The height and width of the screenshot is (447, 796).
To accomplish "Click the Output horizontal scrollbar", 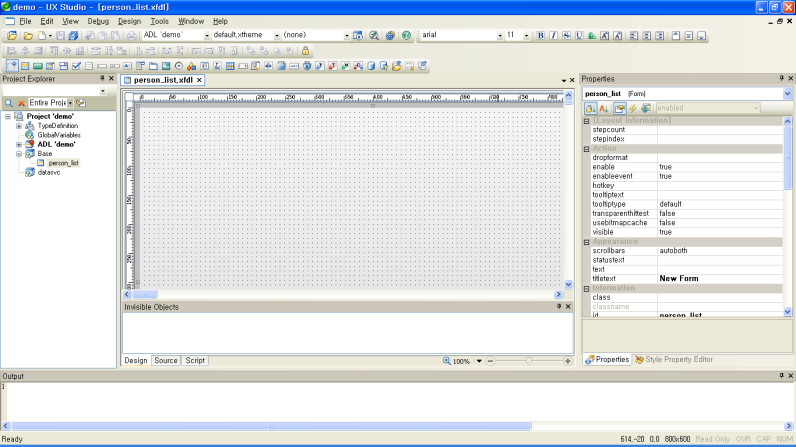I will (272, 426).
